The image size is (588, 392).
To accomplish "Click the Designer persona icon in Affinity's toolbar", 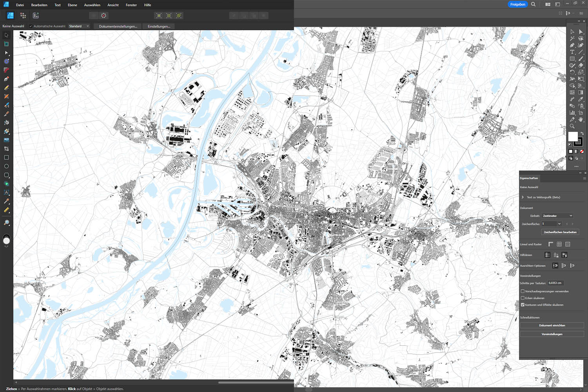I will (11, 16).
